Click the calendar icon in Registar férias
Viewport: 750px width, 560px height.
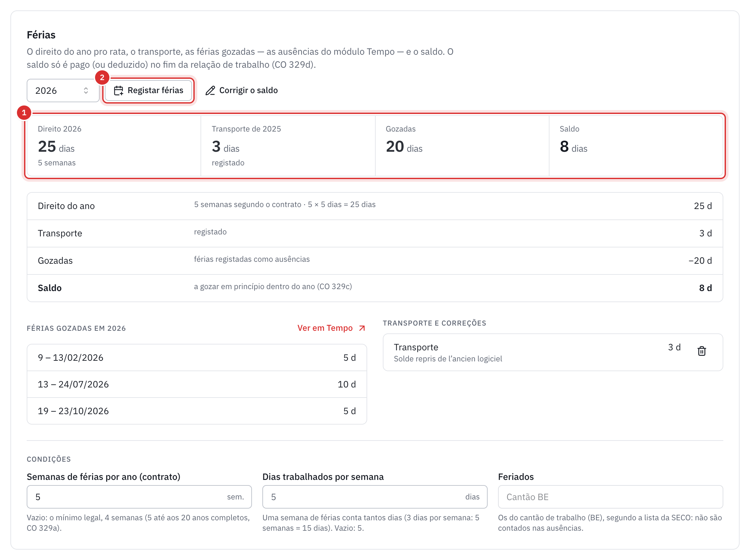point(118,91)
